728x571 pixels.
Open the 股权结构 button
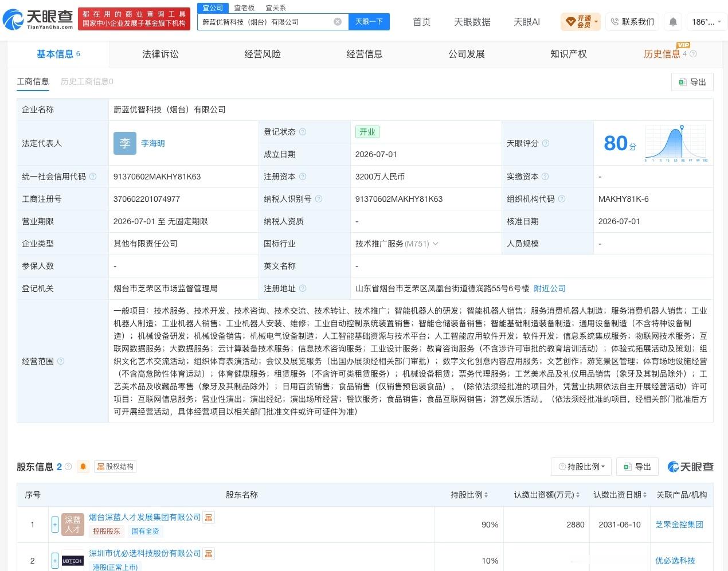pos(115,467)
